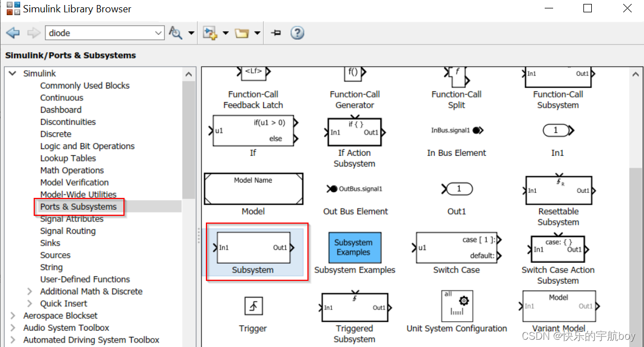
Task: Open the search options dropdown arrow
Action: 191,33
